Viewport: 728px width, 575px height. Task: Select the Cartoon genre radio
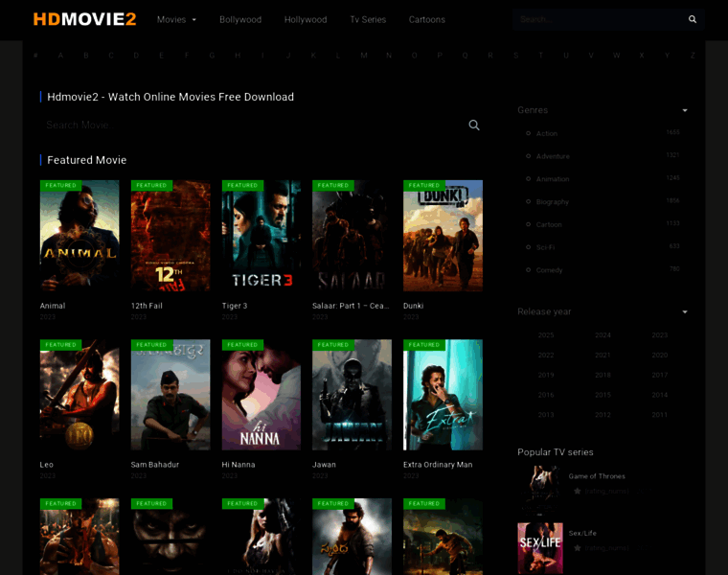tap(529, 224)
